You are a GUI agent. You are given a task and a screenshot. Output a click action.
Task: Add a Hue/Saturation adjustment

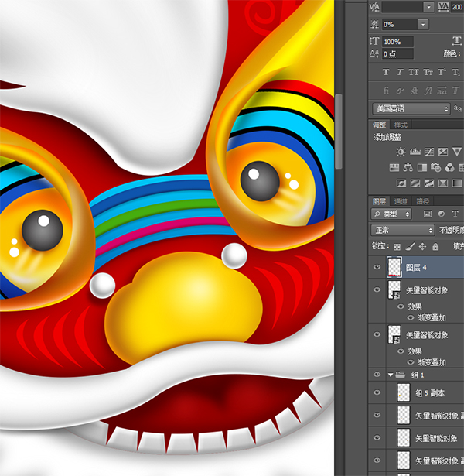point(394,167)
